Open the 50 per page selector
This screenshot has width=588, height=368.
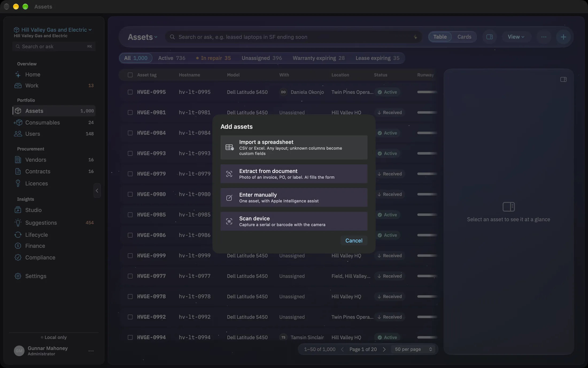click(x=413, y=349)
